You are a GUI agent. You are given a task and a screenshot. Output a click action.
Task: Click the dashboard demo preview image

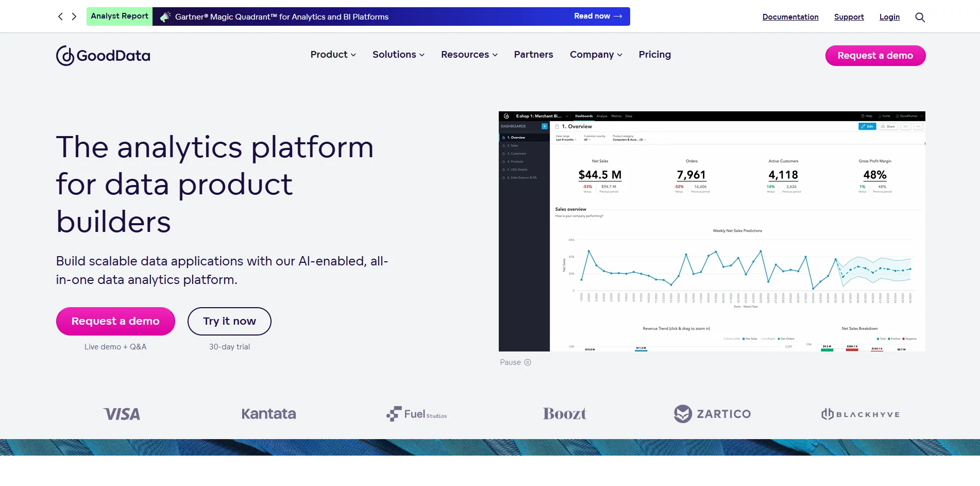(x=712, y=231)
